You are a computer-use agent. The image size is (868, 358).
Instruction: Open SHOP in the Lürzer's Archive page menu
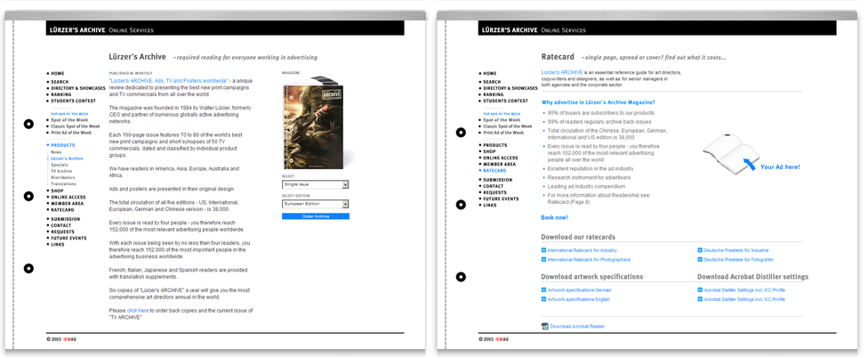[57, 191]
